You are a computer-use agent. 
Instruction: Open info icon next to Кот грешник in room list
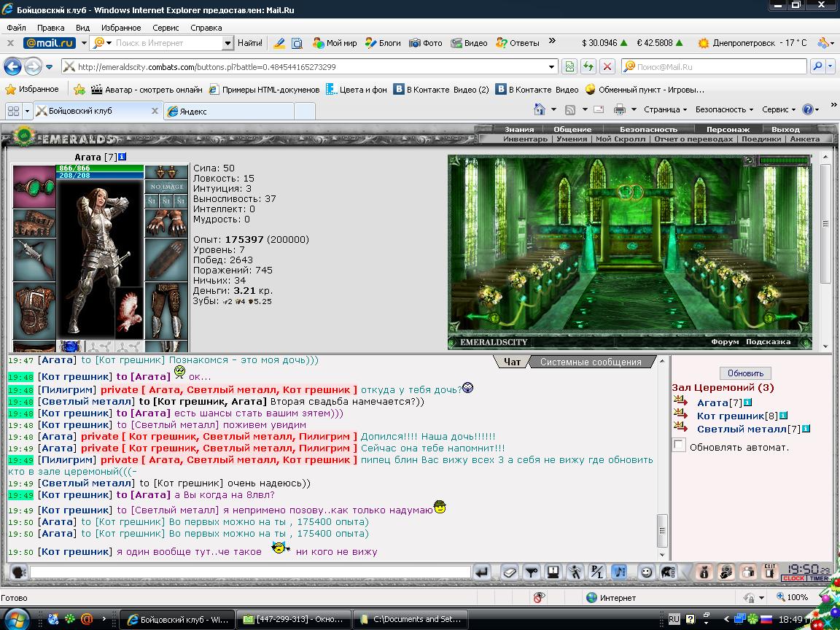pyautogui.click(x=783, y=416)
